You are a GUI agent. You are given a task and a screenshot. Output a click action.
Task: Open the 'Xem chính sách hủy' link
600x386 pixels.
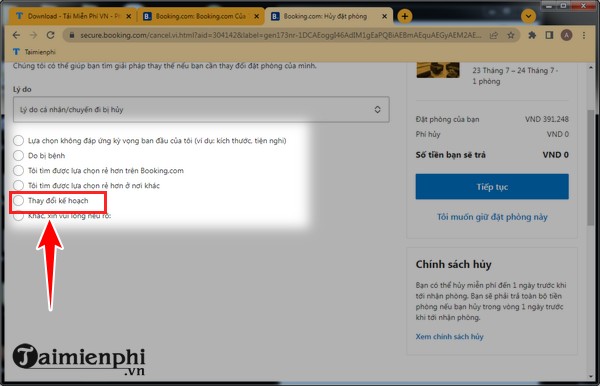449,337
